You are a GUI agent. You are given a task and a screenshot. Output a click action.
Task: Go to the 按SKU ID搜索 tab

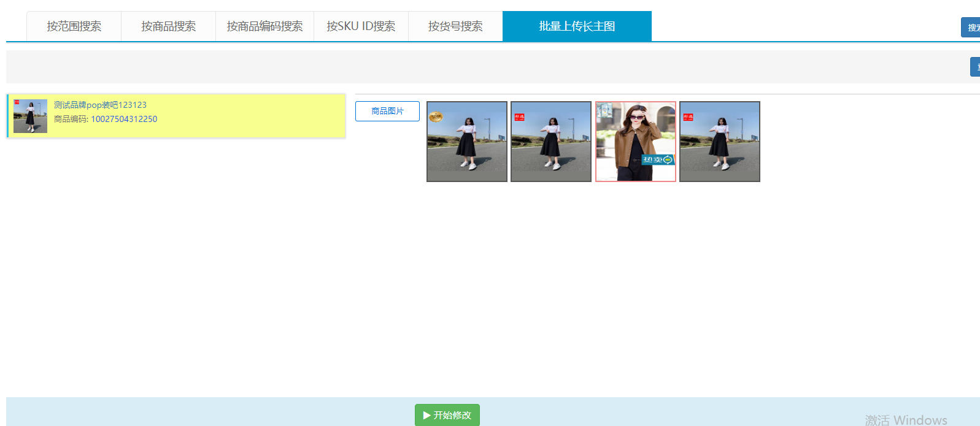[361, 26]
